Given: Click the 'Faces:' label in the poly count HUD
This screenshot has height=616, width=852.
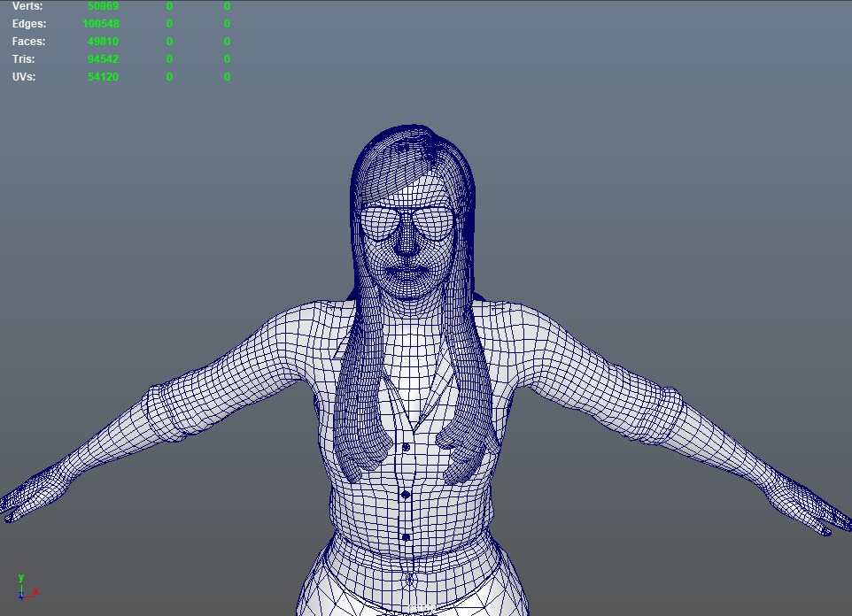Looking at the screenshot, I should (29, 42).
